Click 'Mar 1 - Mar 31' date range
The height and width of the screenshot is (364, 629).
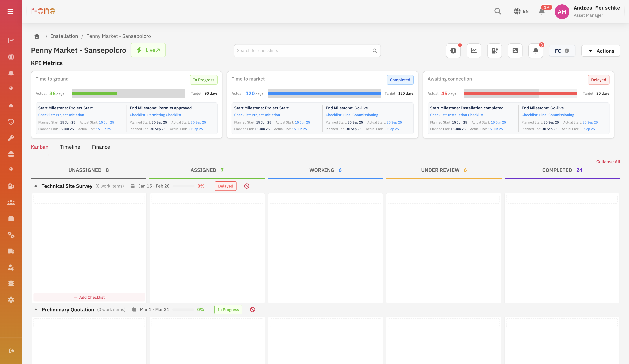pos(154,310)
